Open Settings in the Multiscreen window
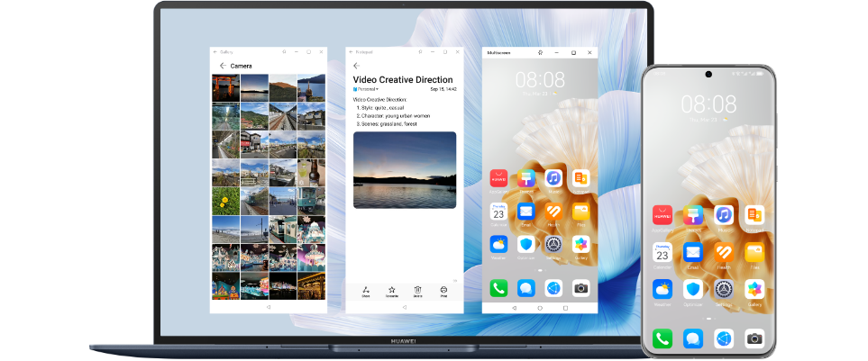 click(553, 244)
